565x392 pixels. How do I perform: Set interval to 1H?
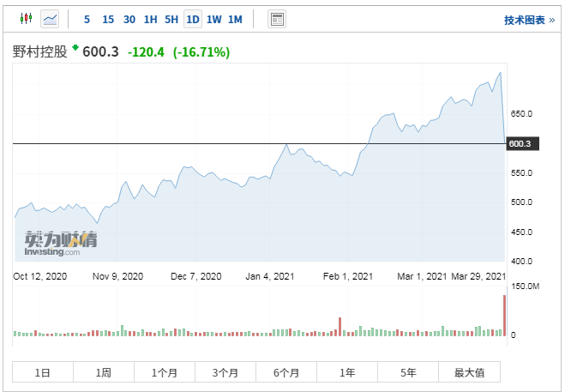tap(150, 19)
